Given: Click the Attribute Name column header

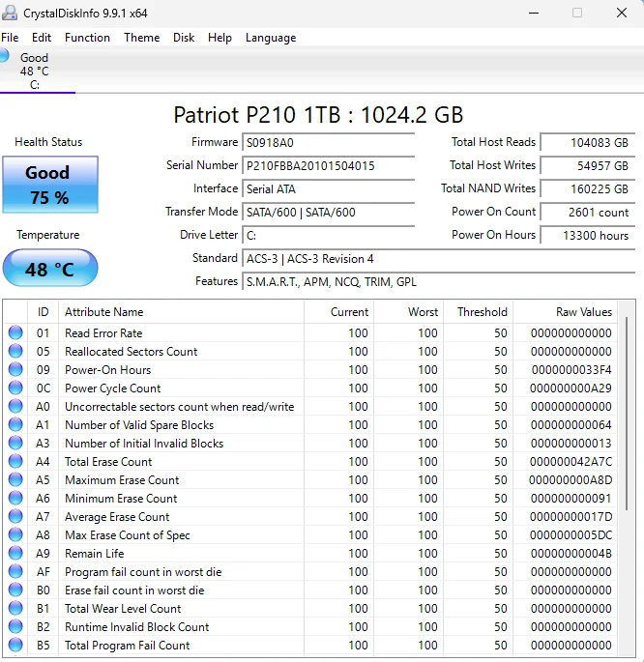Looking at the screenshot, I should [x=181, y=312].
